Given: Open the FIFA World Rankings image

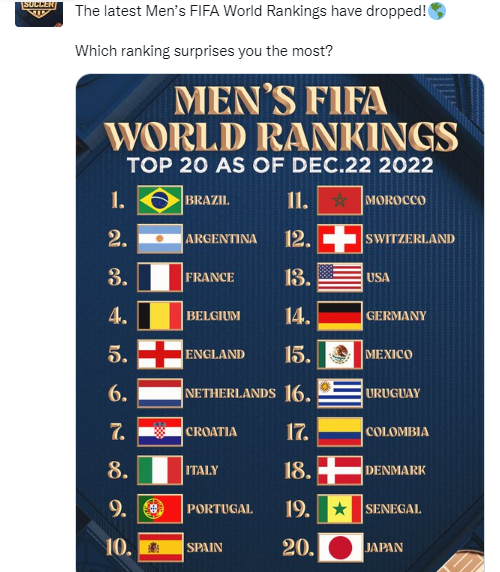Looking at the screenshot, I should click(x=280, y=323).
